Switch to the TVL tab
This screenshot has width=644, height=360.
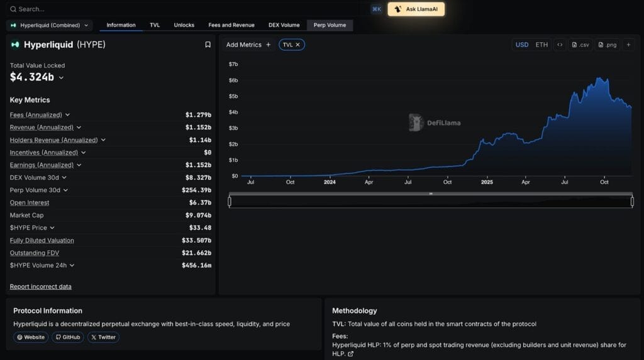(x=155, y=25)
